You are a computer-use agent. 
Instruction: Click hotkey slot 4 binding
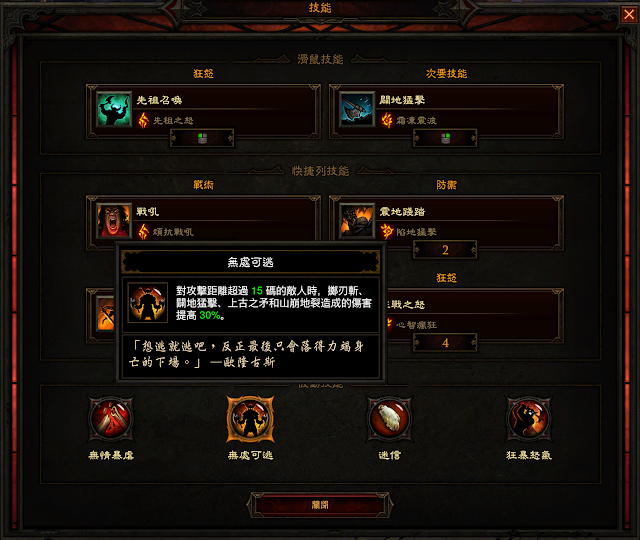[445, 342]
